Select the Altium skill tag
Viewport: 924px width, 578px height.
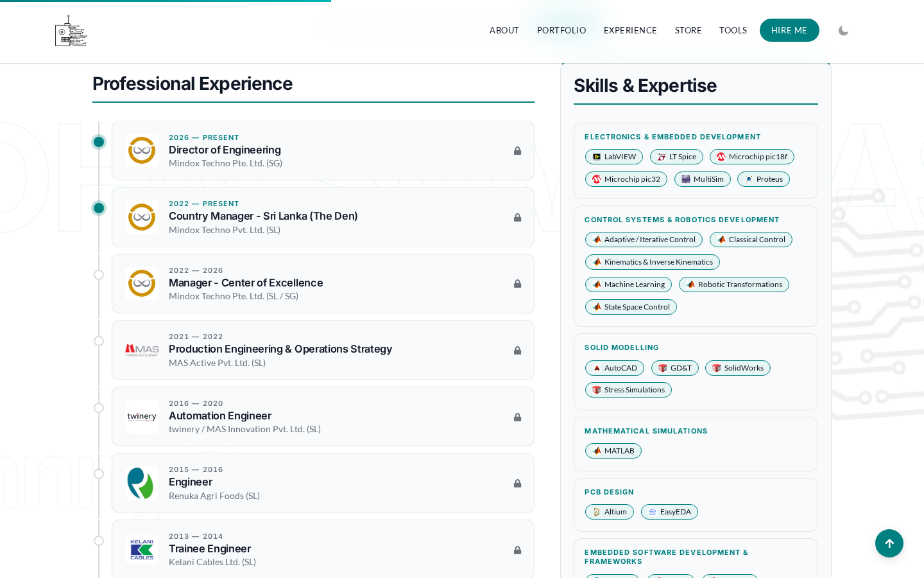[610, 512]
